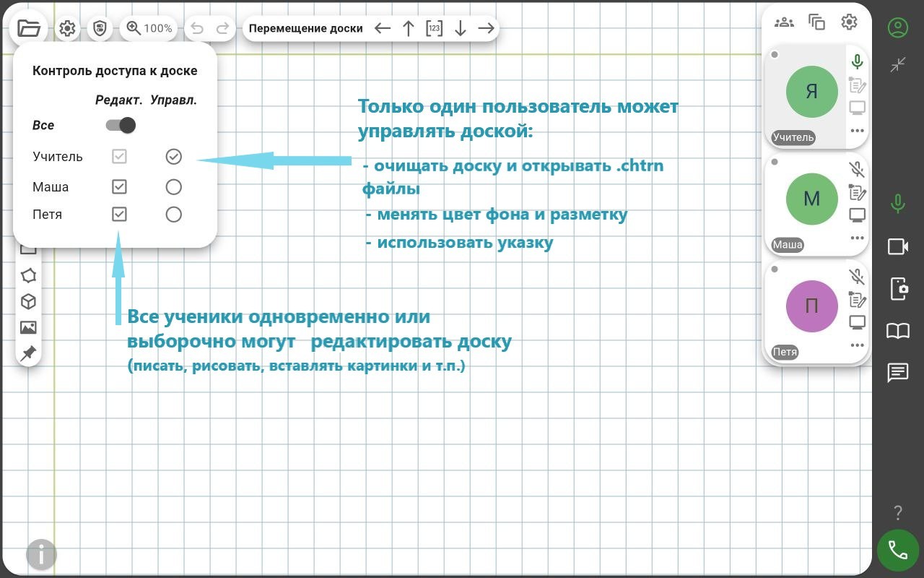
Task: Click the access control shield icon
Action: pos(100,28)
